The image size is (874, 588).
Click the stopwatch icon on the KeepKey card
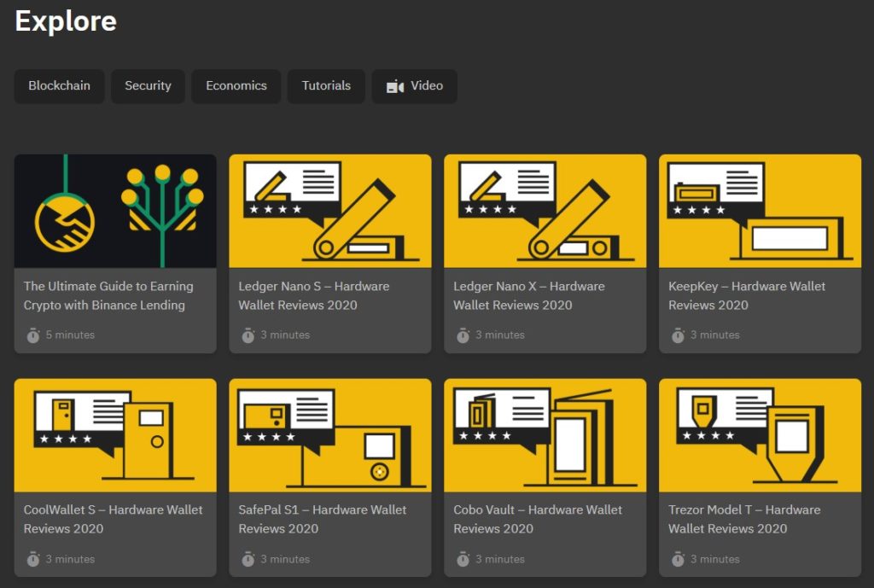pos(678,335)
